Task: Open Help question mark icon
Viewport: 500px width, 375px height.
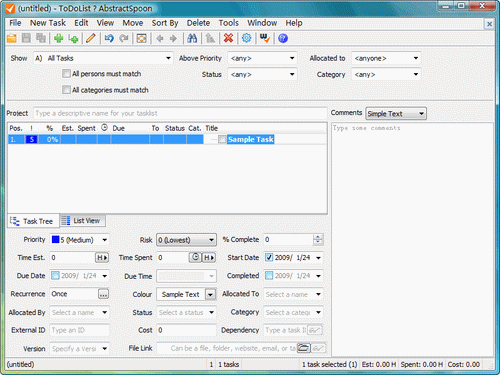Action: tap(283, 38)
